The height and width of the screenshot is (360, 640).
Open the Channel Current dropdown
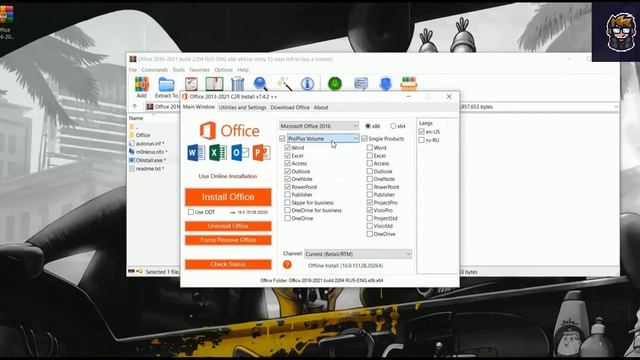click(x=358, y=254)
